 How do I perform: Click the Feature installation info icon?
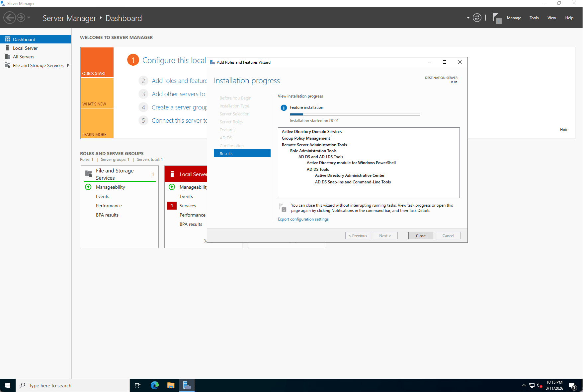pos(284,108)
